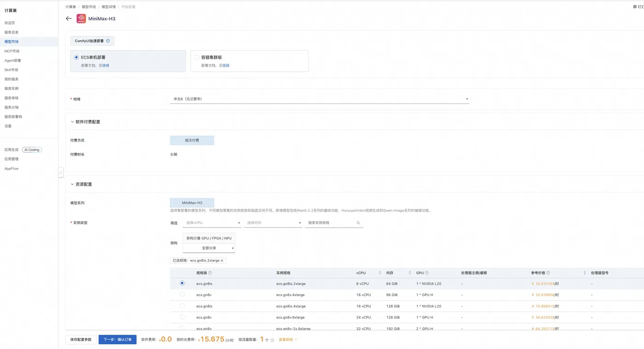Sort the table by the 参考价格 column

(x=585, y=273)
